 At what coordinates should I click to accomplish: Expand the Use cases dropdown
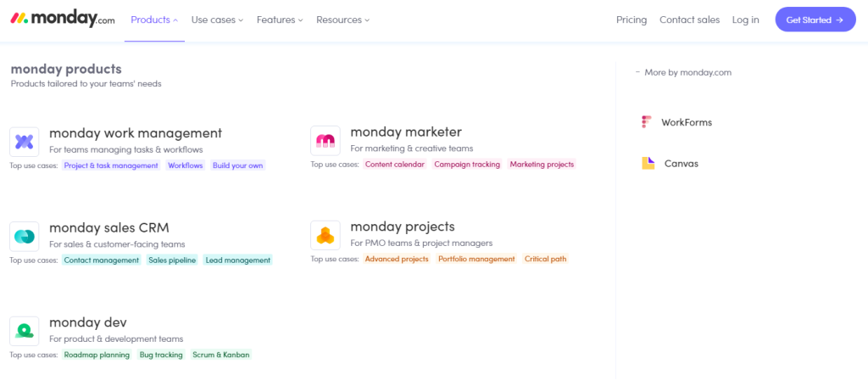pyautogui.click(x=218, y=20)
